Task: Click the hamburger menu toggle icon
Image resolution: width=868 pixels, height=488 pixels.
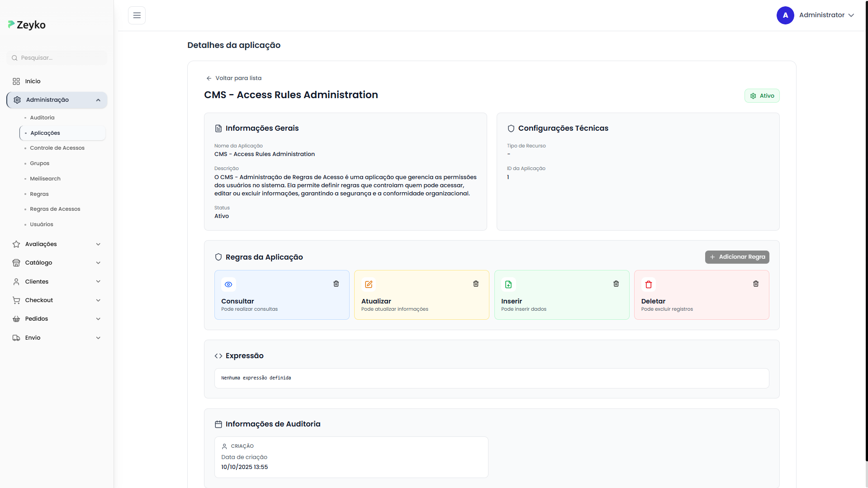Action: point(137,15)
